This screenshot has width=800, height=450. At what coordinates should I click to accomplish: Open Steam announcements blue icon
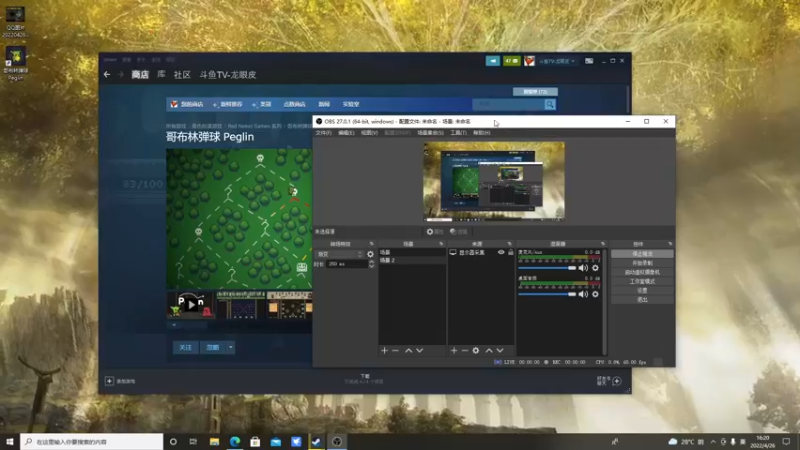click(x=492, y=61)
